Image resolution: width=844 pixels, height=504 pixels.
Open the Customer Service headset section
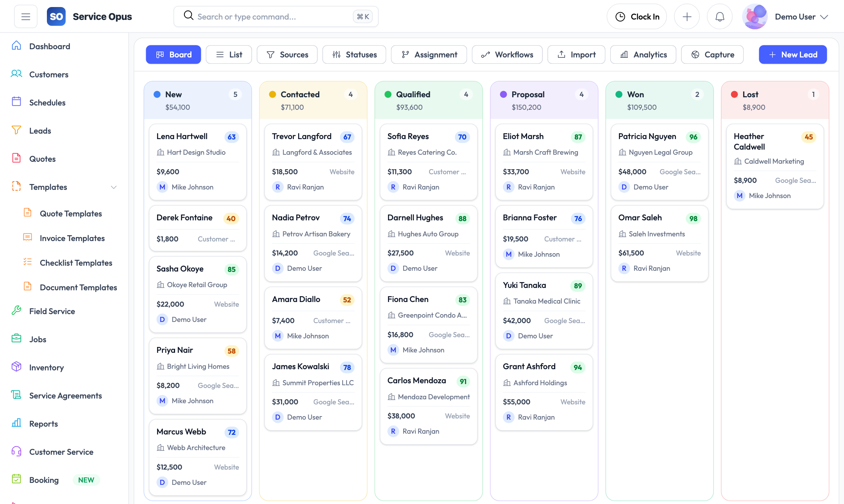16,452
